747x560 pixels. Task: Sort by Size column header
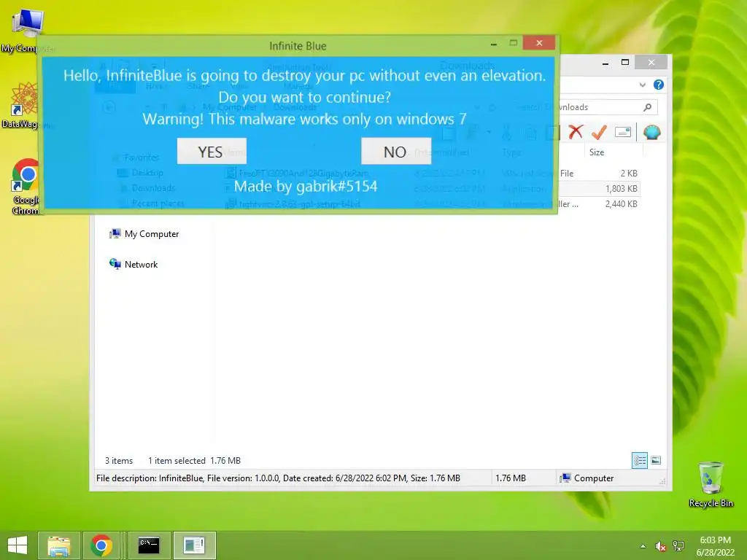pos(597,152)
